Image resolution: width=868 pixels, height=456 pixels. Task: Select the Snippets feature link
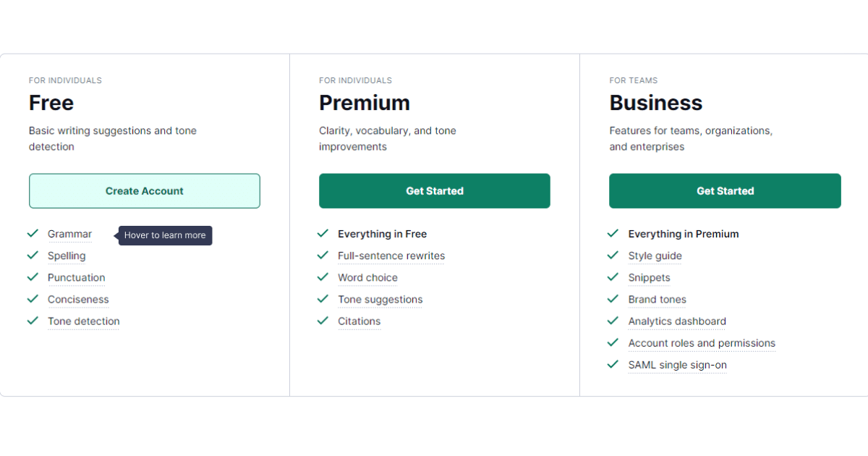(x=649, y=278)
